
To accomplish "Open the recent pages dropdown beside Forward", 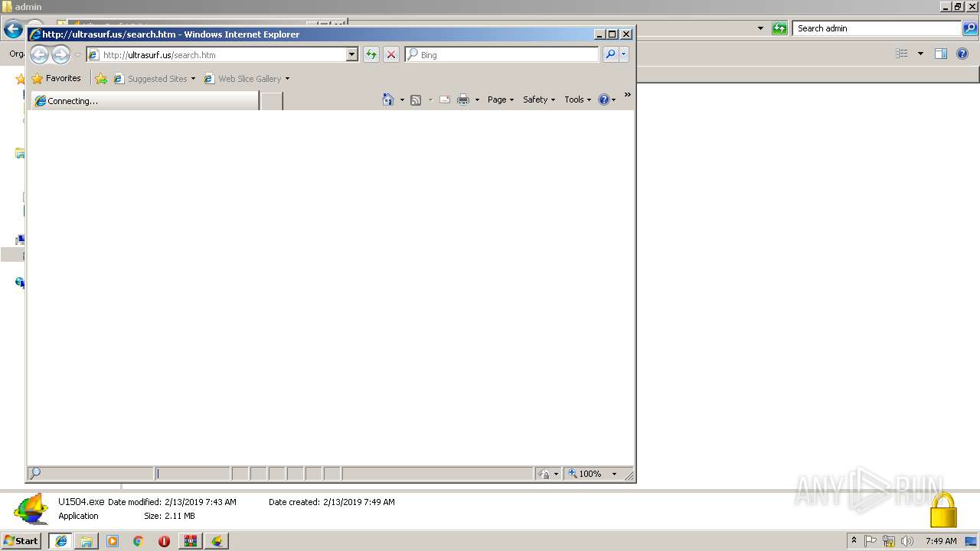I will (x=77, y=55).
